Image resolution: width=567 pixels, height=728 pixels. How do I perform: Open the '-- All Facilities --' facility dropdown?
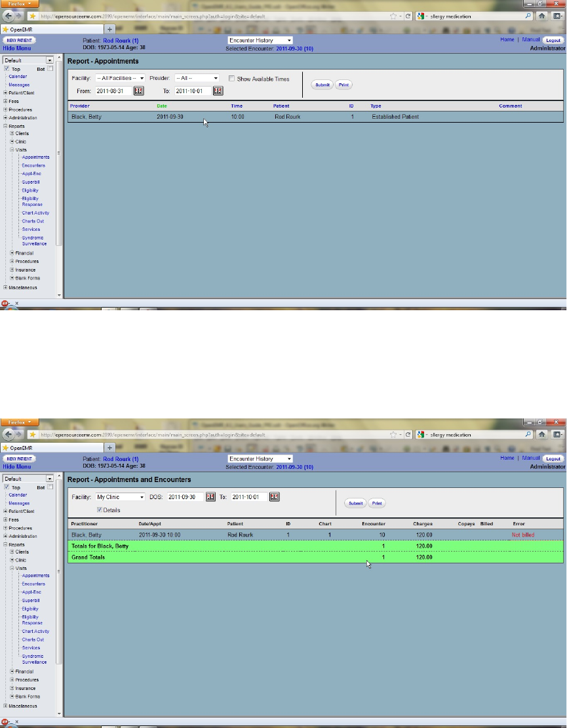click(120, 78)
